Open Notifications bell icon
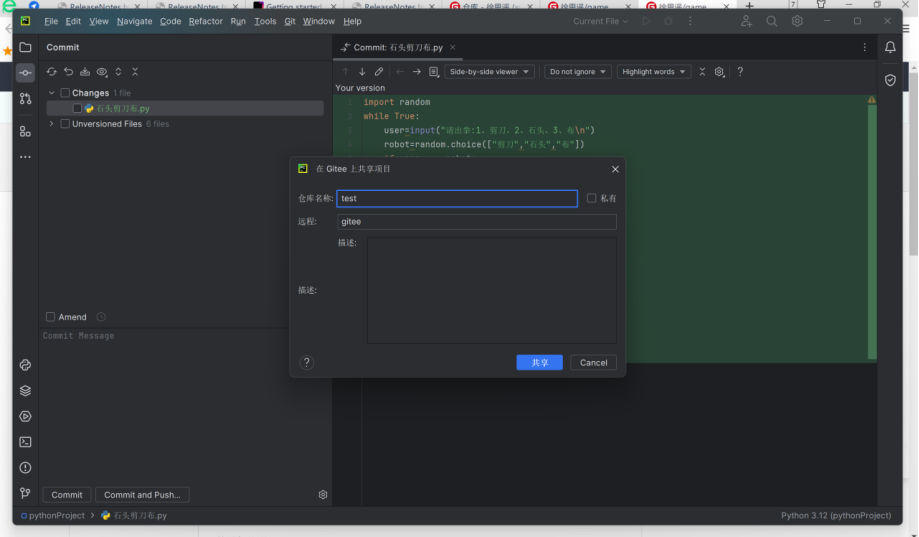The height and width of the screenshot is (537, 919). tap(890, 47)
